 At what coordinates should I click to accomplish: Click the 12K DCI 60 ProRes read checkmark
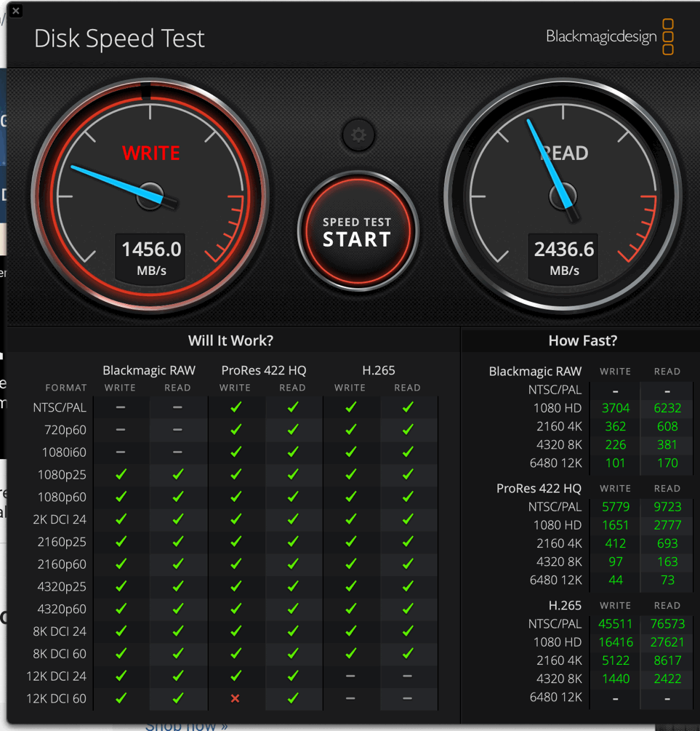293,698
